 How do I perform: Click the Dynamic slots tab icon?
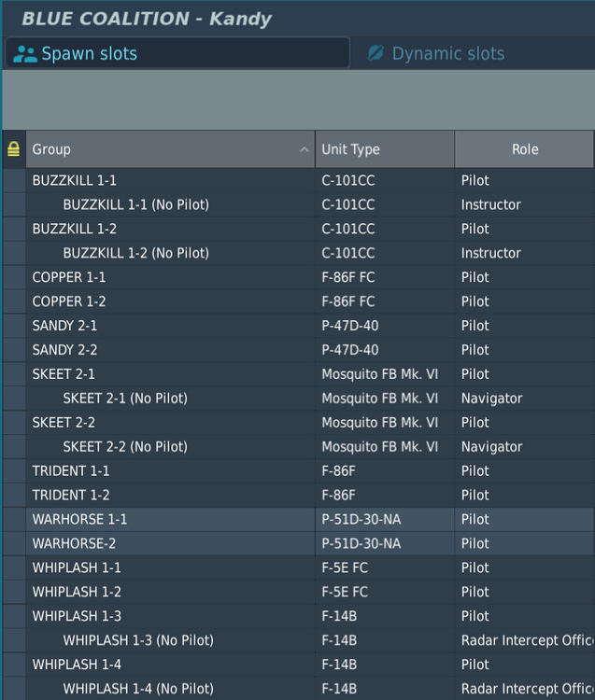point(375,54)
